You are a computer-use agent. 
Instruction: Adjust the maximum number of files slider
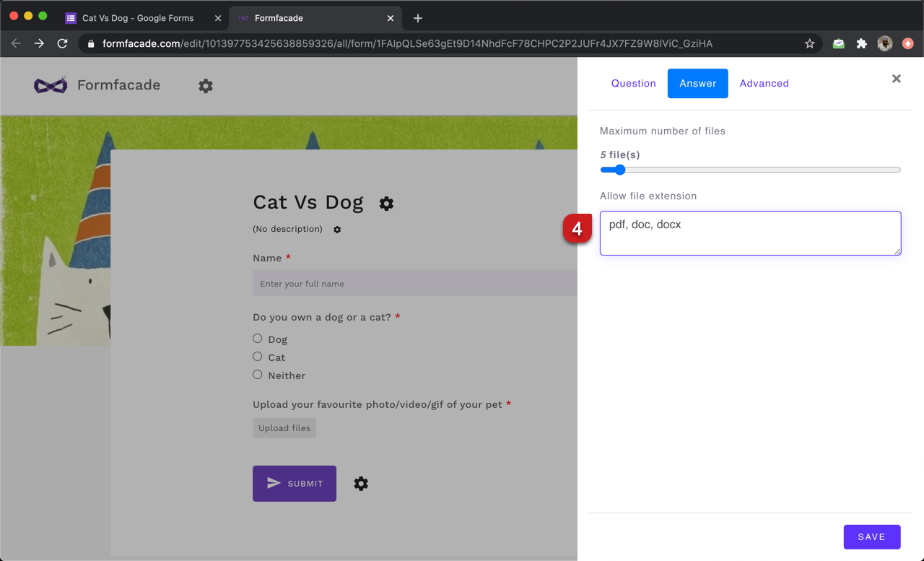pos(619,170)
